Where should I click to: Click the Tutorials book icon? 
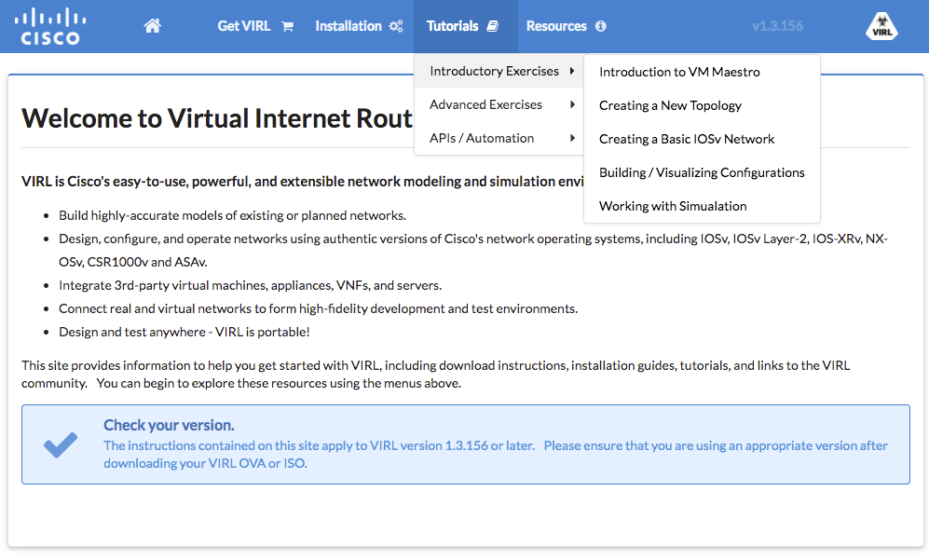click(493, 27)
